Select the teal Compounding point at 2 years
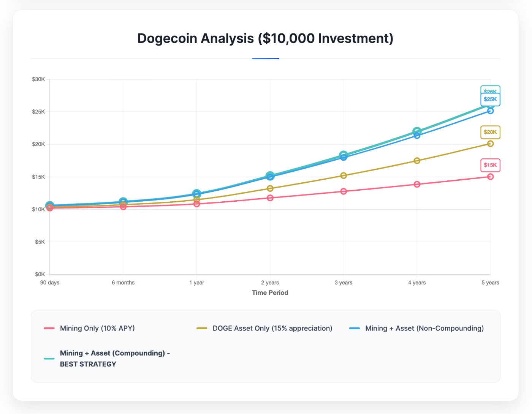This screenshot has width=532, height=414. (x=270, y=175)
